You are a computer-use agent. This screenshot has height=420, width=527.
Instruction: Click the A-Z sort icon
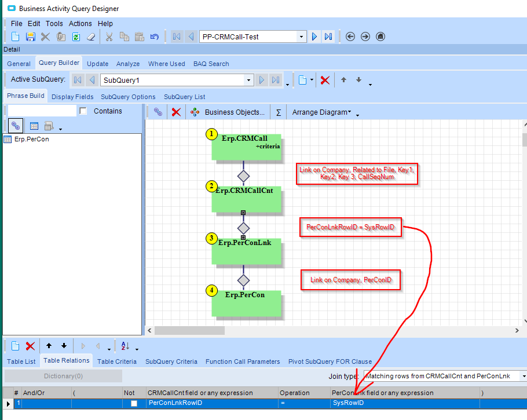(125, 346)
